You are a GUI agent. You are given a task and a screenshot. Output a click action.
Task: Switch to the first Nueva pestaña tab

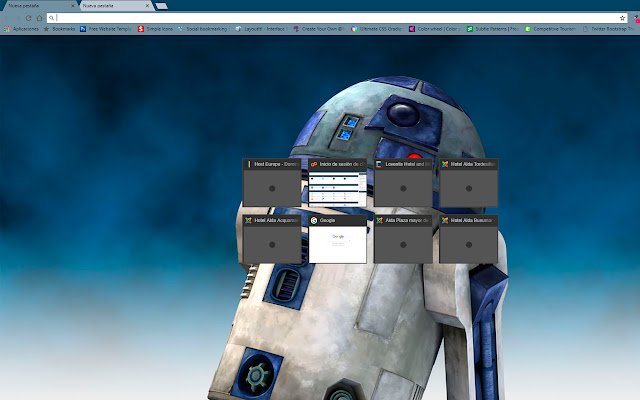click(39, 6)
